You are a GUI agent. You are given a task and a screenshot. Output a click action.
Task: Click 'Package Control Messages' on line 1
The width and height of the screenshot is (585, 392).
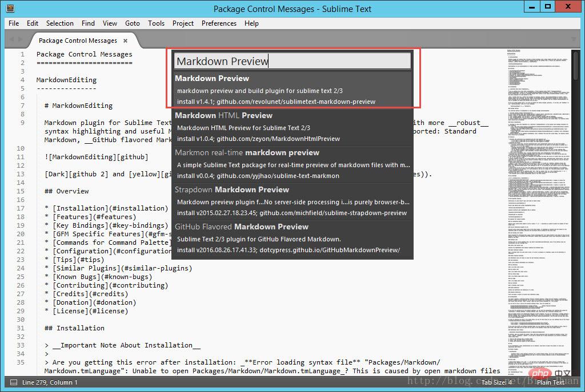[85, 54]
